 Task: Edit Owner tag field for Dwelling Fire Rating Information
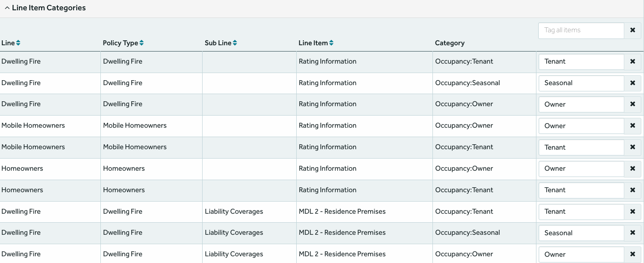(581, 104)
